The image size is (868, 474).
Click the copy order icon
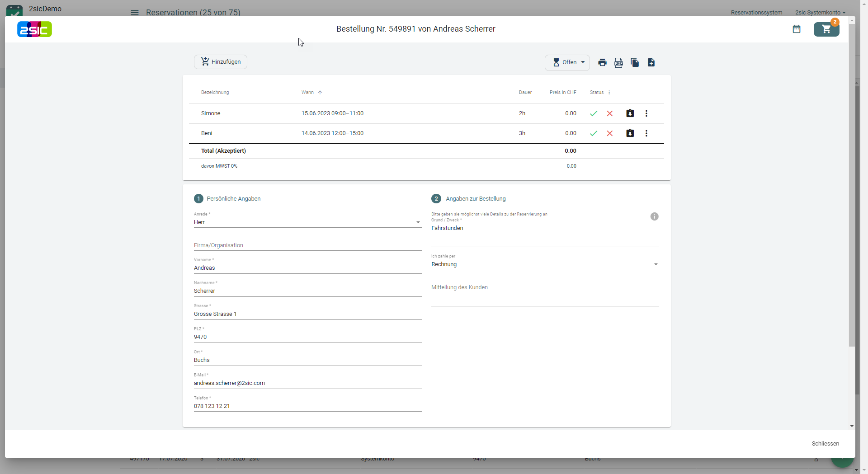click(x=635, y=62)
